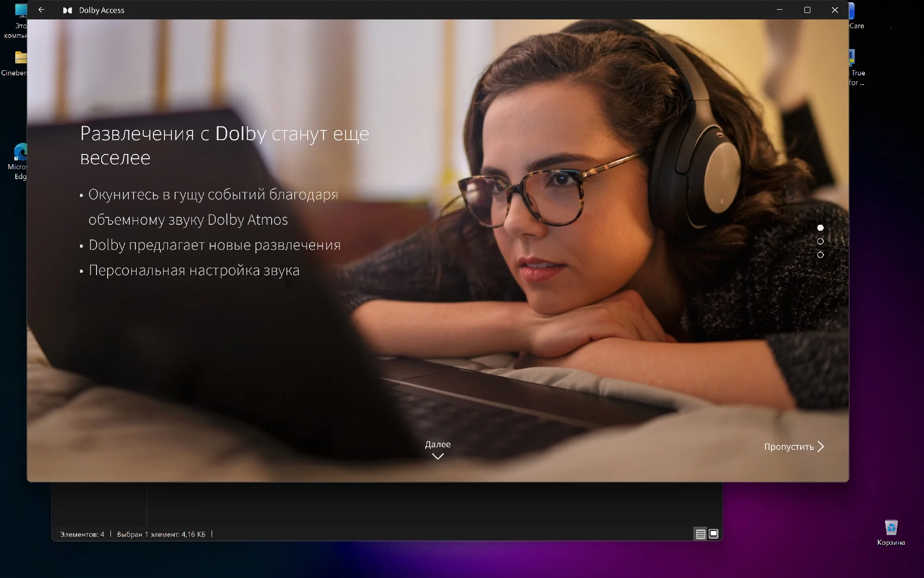Jump to the second page indicator dot
This screenshot has height=578, width=924.
pyautogui.click(x=821, y=241)
